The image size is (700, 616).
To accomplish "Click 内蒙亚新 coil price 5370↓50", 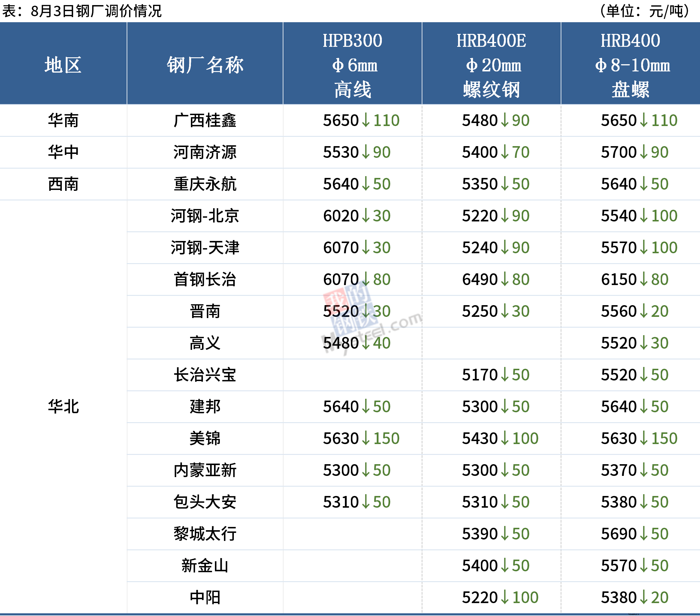I will pyautogui.click(x=635, y=470).
